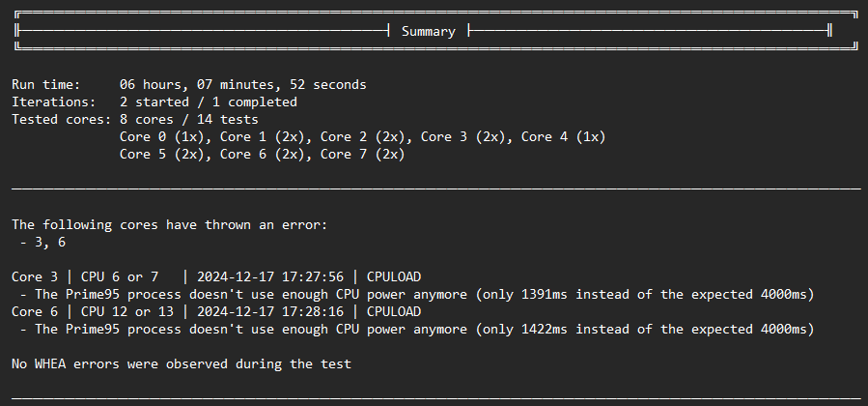Image resolution: width=868 pixels, height=406 pixels.
Task: Click the '- 3, 6' failed cores list
Action: pyautogui.click(x=42, y=242)
